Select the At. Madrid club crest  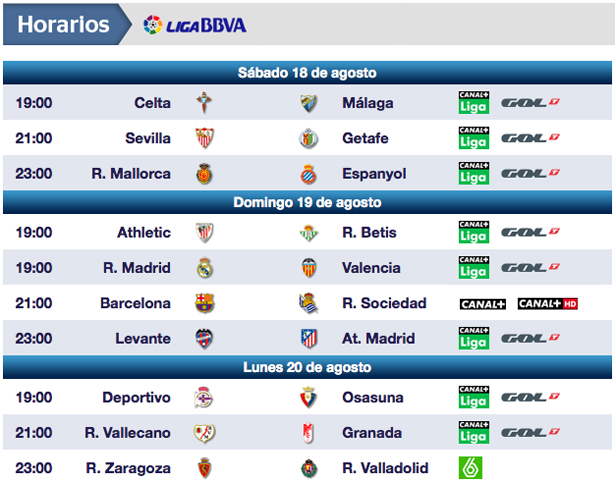pyautogui.click(x=308, y=339)
